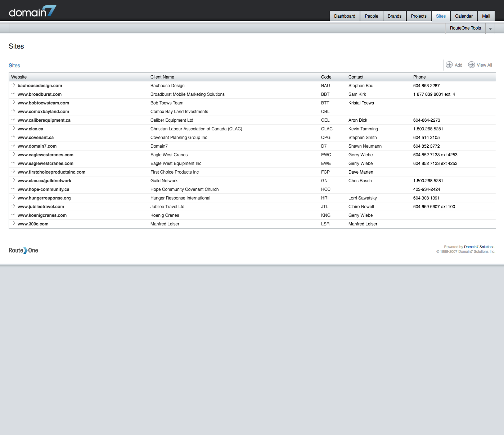Click the arrow icon beside www.300c.com

pyautogui.click(x=13, y=224)
